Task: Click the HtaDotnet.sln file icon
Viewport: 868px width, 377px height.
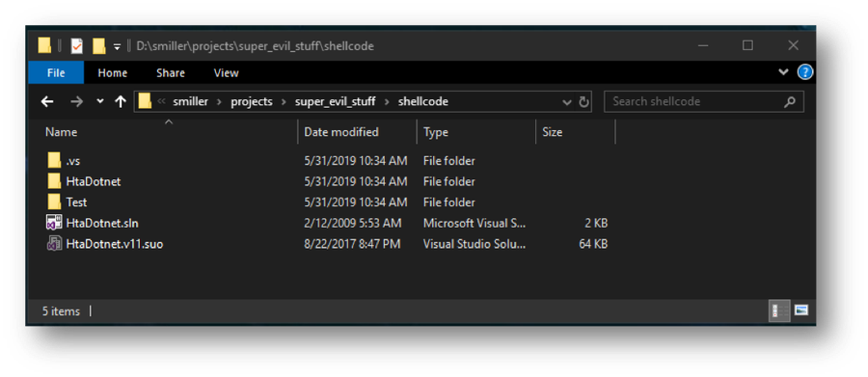Action: click(x=54, y=223)
